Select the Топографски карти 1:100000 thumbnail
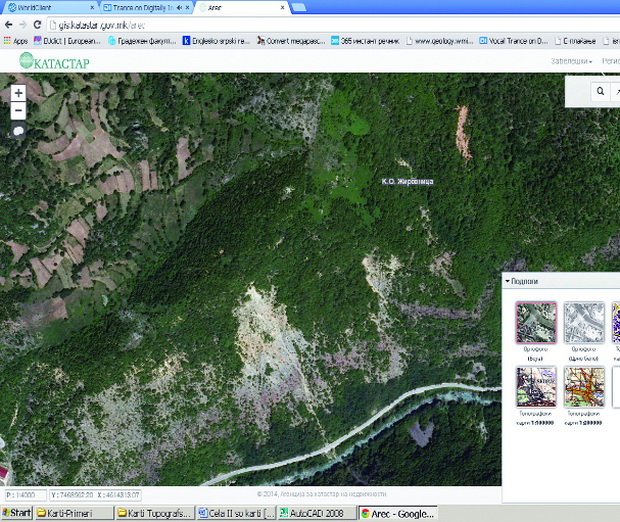Screen dimensions: 620x522 pos(536,387)
